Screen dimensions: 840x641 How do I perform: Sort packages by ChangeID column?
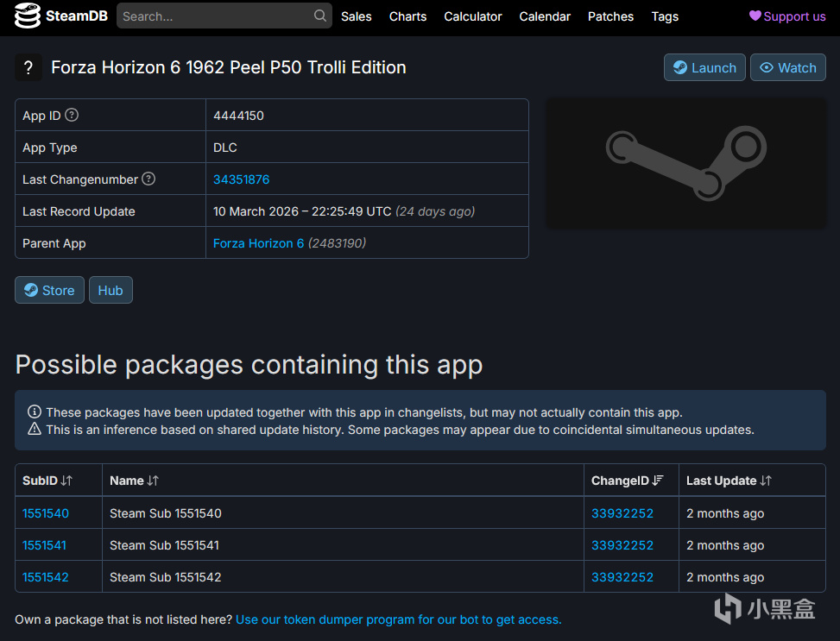point(628,481)
